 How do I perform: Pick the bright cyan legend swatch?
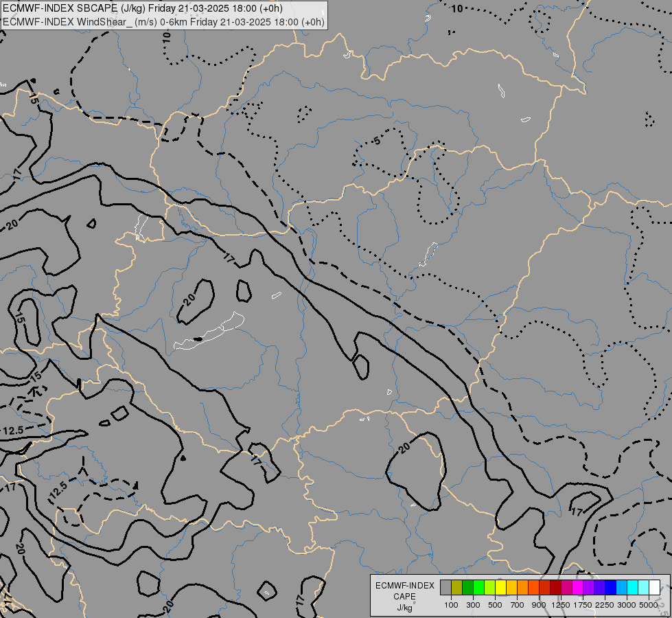(633, 587)
